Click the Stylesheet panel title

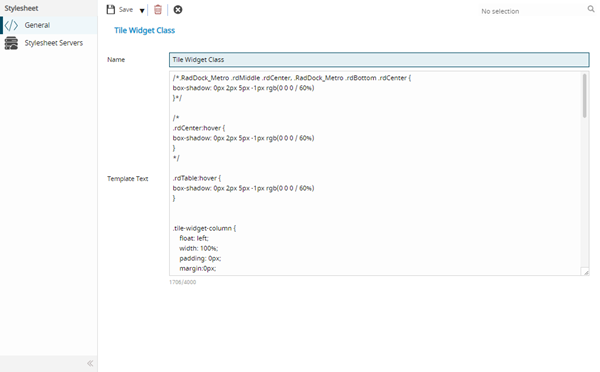(x=21, y=8)
